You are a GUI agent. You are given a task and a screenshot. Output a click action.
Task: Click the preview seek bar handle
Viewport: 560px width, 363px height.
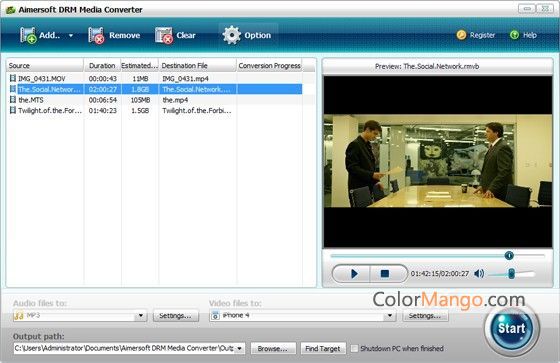[x=509, y=255]
